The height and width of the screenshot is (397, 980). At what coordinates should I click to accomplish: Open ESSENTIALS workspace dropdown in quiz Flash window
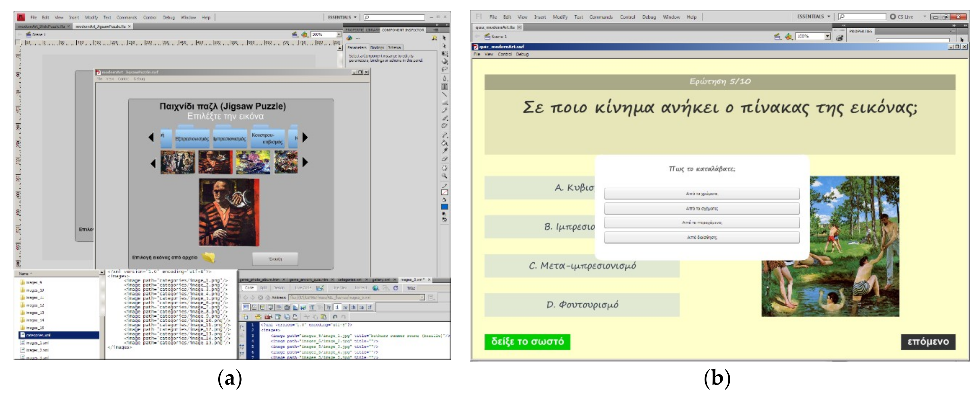tap(813, 17)
